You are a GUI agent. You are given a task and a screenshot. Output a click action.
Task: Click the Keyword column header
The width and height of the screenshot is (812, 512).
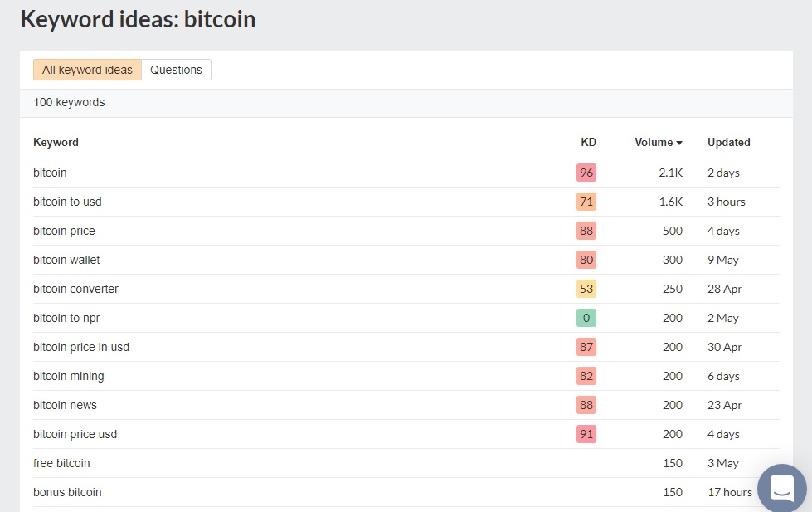(56, 142)
